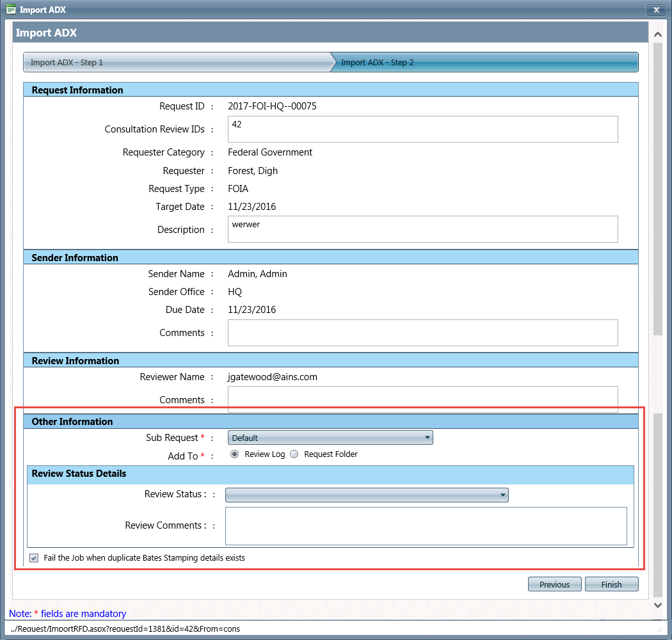Open the Review Status dropdown
672x640 pixels.
pos(367,495)
